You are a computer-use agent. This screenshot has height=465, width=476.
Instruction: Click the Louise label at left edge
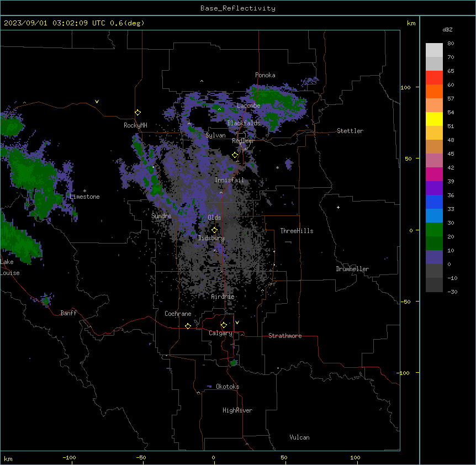[x=10, y=273]
